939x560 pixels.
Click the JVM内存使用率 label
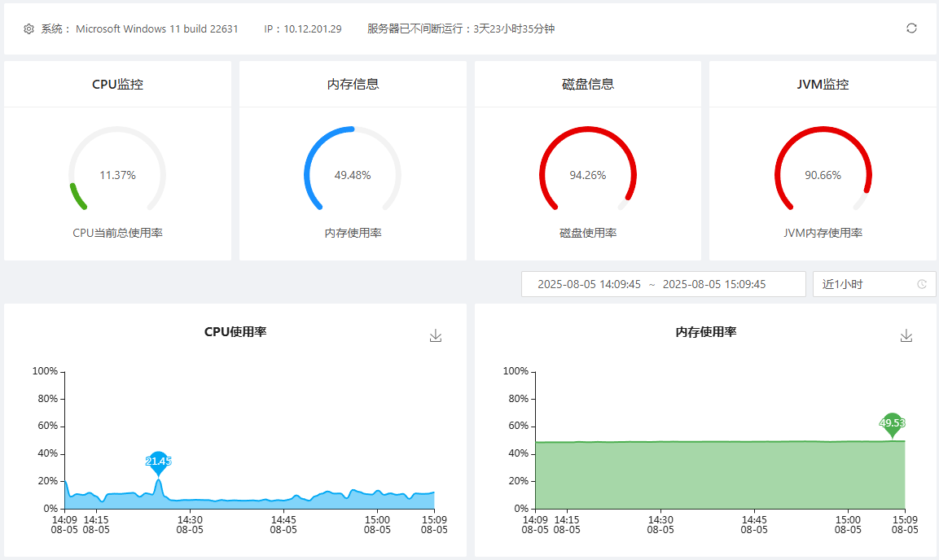(823, 233)
